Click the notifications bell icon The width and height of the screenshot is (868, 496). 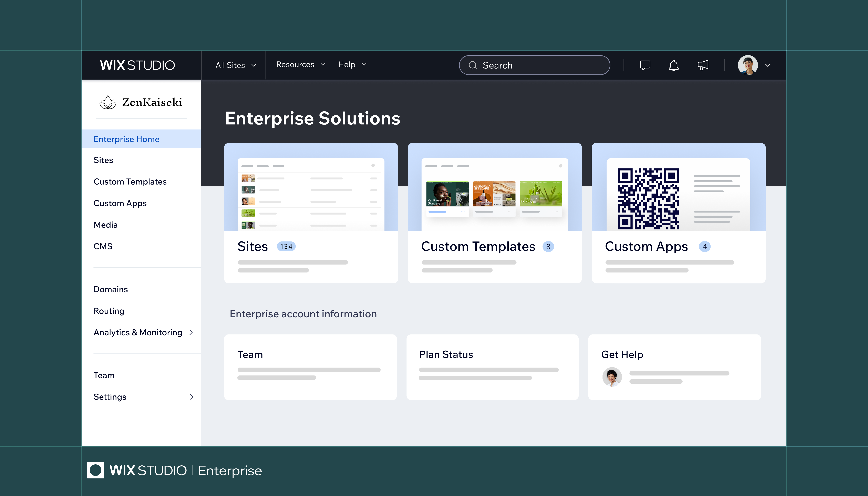point(673,65)
